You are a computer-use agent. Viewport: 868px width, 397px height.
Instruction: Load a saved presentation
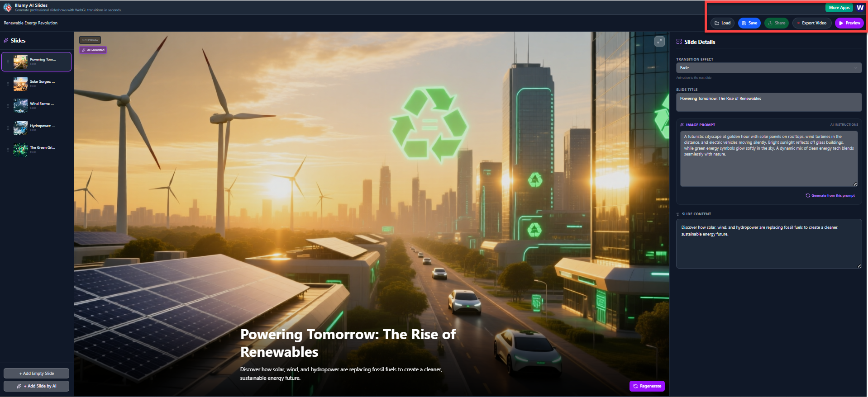722,23
